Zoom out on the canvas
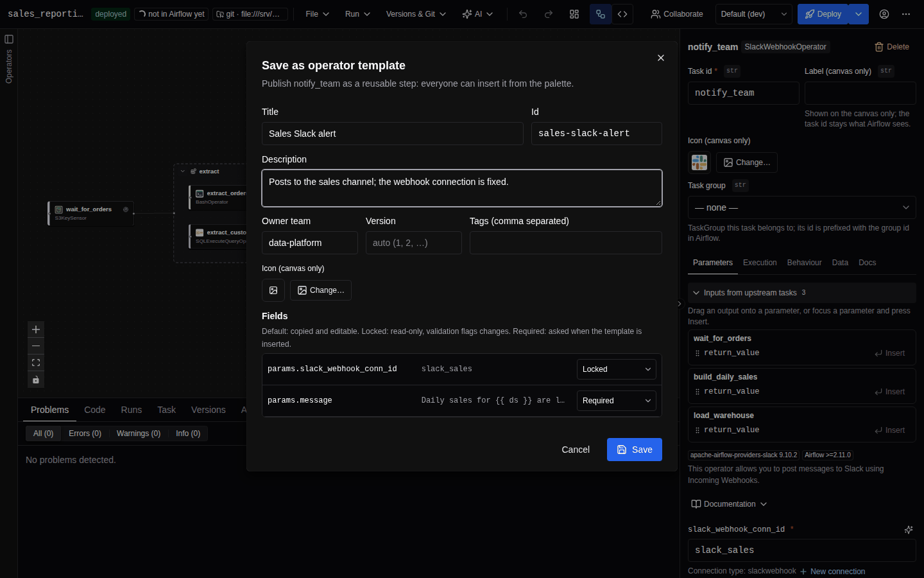Image resolution: width=924 pixels, height=578 pixels. 36,346
